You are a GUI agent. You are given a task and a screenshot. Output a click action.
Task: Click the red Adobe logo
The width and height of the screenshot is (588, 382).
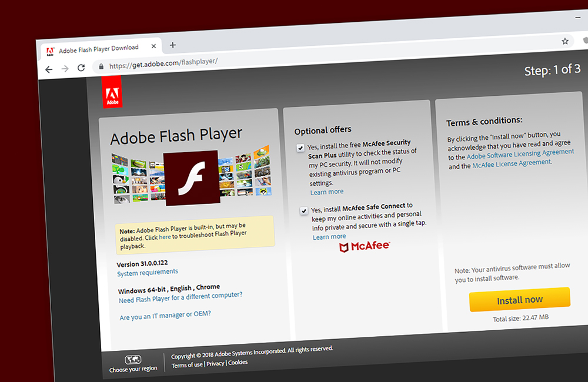pyautogui.click(x=112, y=92)
